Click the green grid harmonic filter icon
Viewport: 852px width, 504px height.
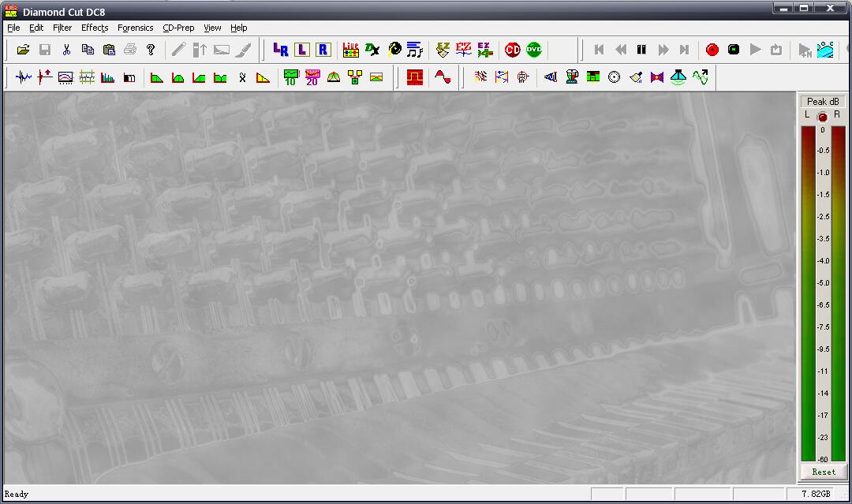tap(87, 77)
